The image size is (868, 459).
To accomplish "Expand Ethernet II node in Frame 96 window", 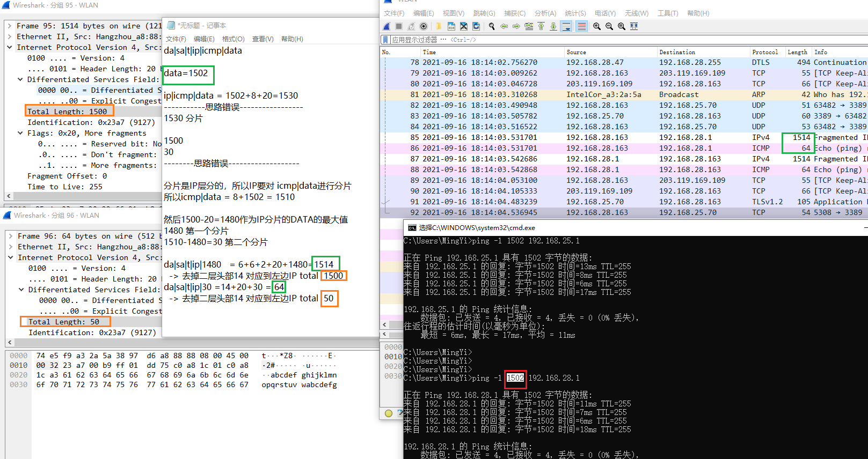I will (11, 247).
